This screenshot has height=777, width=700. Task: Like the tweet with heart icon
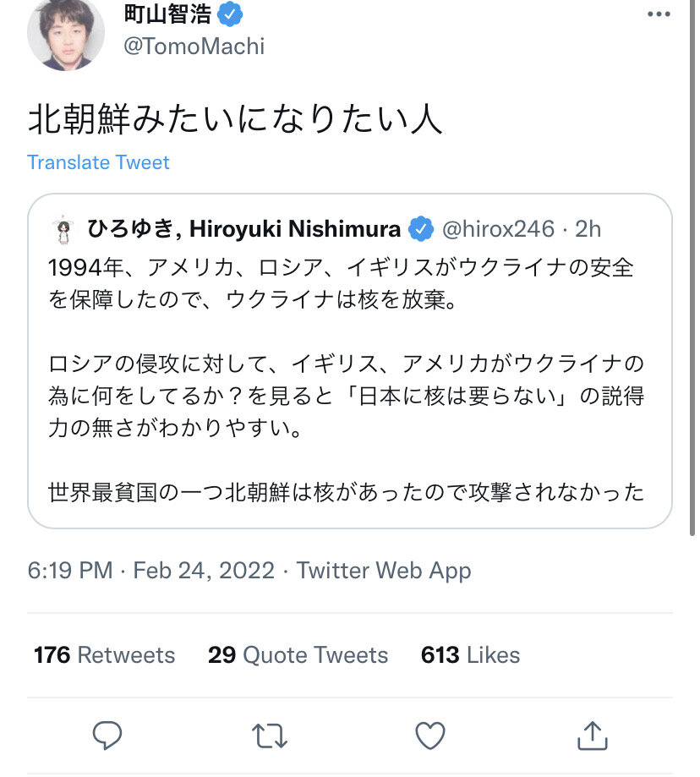tap(431, 735)
